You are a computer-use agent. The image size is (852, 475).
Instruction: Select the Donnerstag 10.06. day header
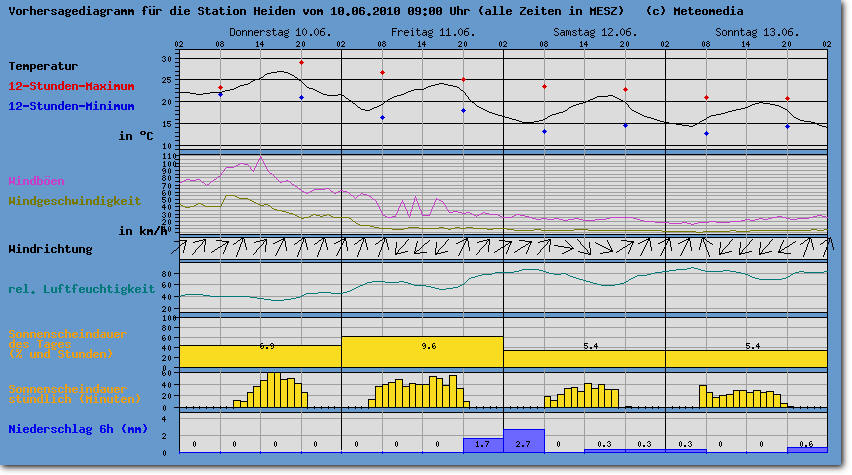click(x=266, y=32)
